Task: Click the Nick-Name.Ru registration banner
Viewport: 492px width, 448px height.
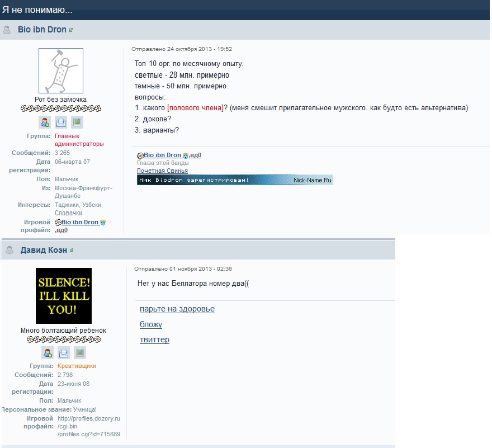Action: point(235,180)
